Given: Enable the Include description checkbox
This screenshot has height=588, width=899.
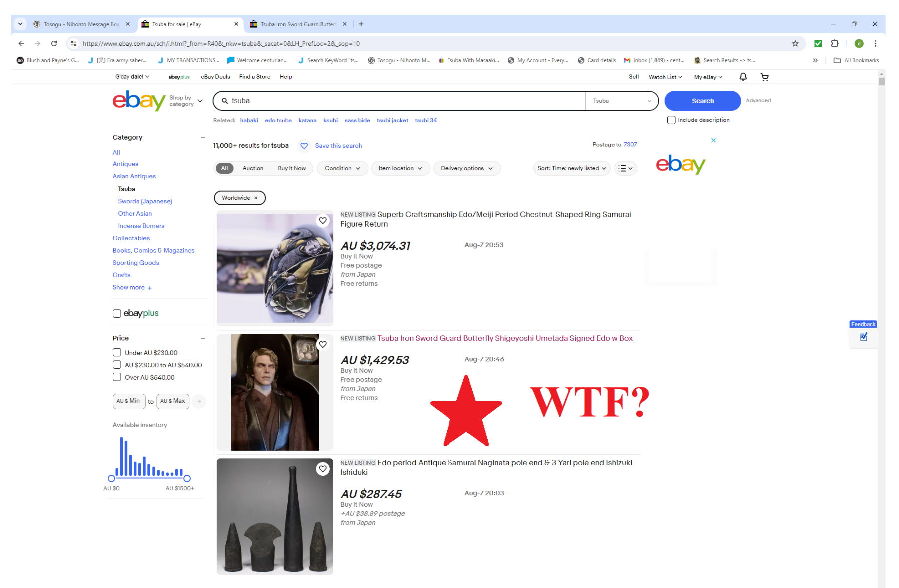Looking at the screenshot, I should click(671, 120).
